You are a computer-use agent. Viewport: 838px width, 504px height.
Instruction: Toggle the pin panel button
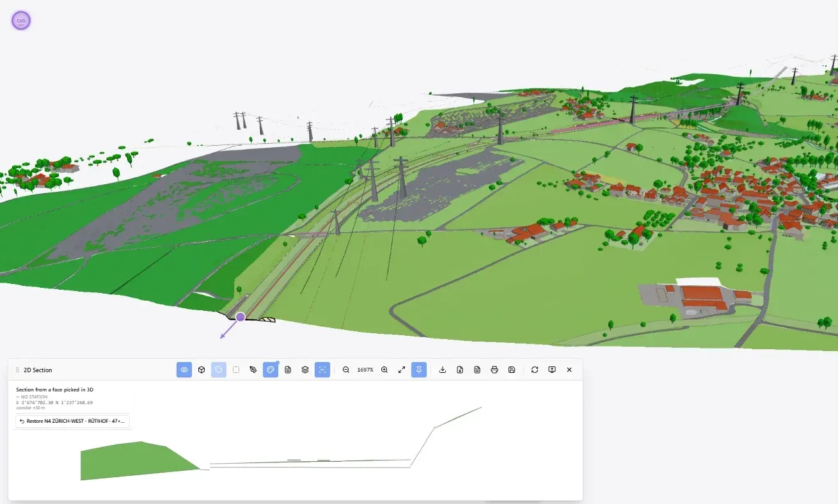coord(419,370)
